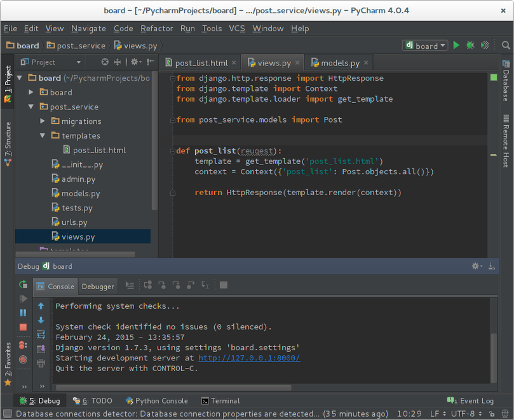Screen dimensions: 514x420
Task: Open the VCS menu
Action: tap(237, 29)
